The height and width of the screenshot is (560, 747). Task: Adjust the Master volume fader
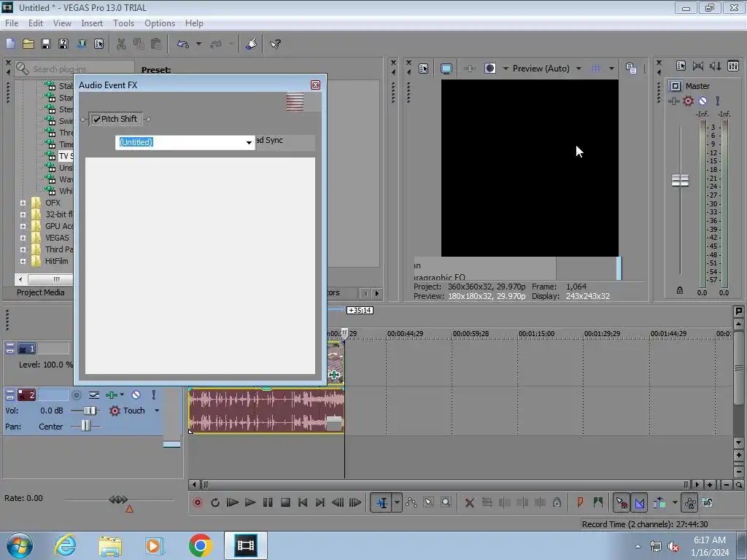(680, 181)
